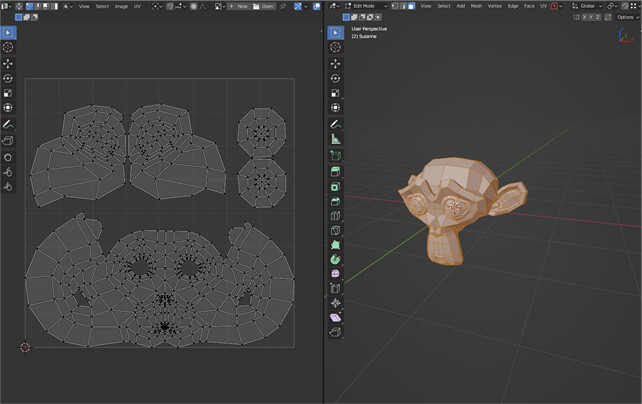Open Global transform orientation dropdown
This screenshot has width=642, height=404.
pyautogui.click(x=587, y=6)
